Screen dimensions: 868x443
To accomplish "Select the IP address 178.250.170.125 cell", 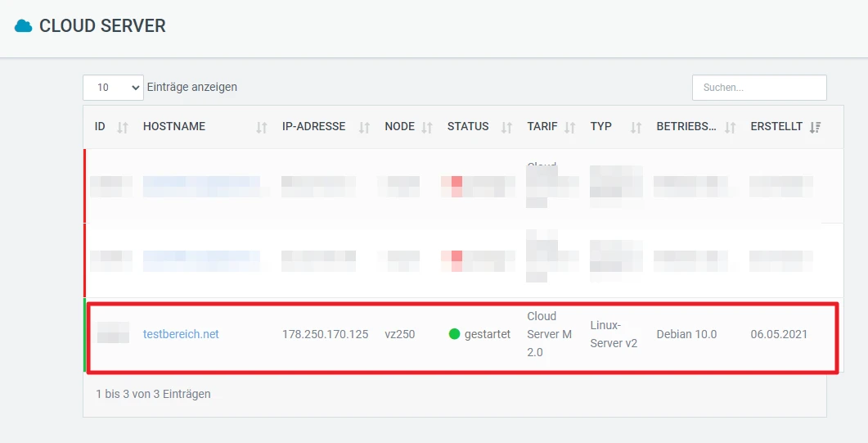I will pyautogui.click(x=325, y=334).
